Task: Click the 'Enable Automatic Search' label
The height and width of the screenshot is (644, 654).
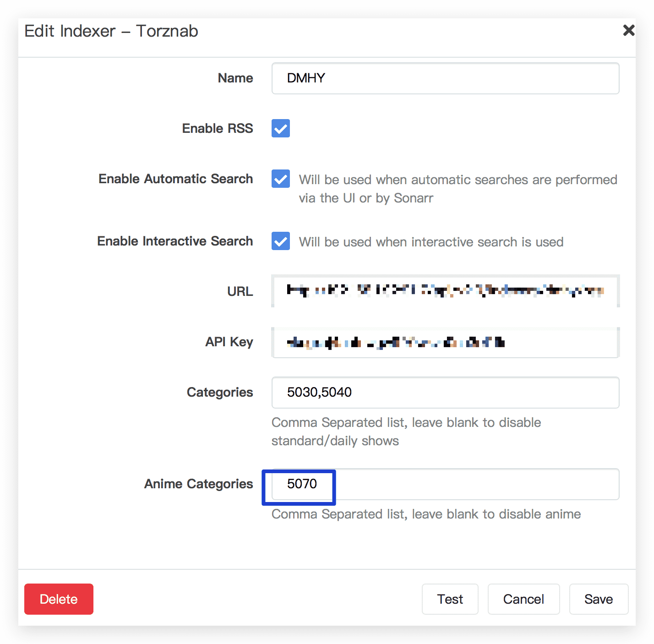Action: (x=176, y=179)
